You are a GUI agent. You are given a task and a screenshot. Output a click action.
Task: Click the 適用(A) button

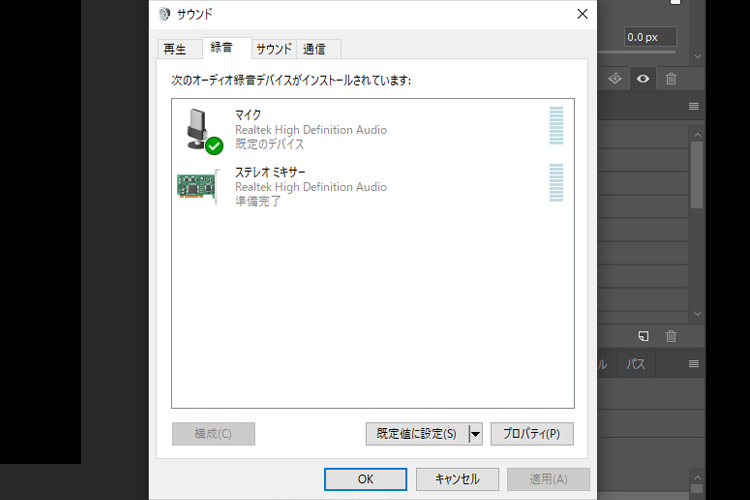click(x=548, y=479)
